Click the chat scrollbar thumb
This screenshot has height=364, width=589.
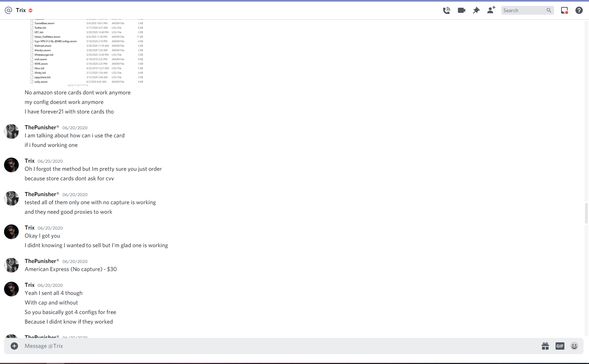point(586,213)
